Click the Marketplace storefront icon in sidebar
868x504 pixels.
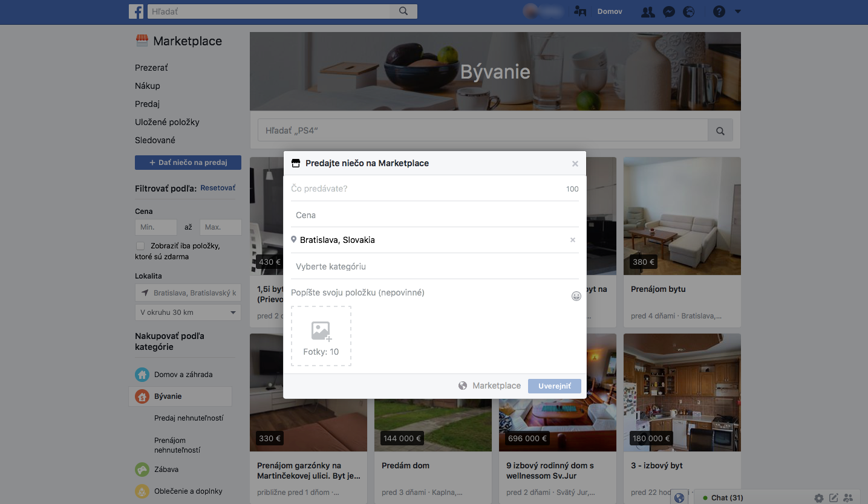142,40
